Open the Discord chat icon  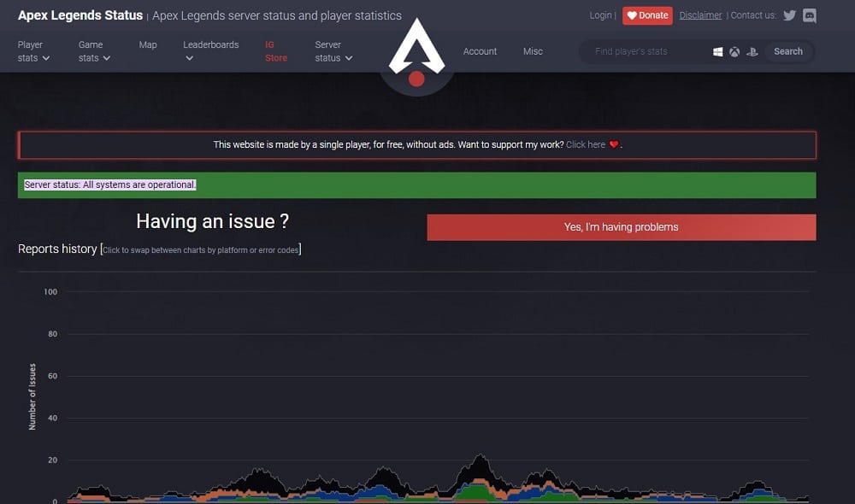pos(809,15)
